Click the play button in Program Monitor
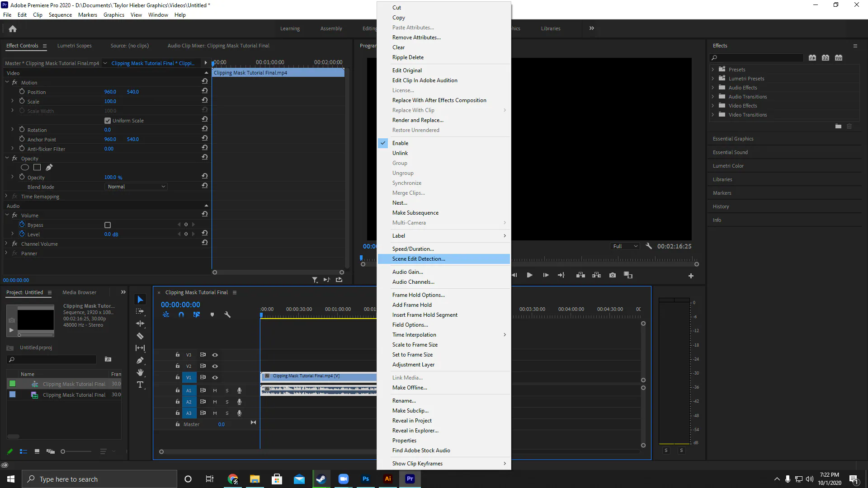Image resolution: width=868 pixels, height=488 pixels. coord(529,275)
